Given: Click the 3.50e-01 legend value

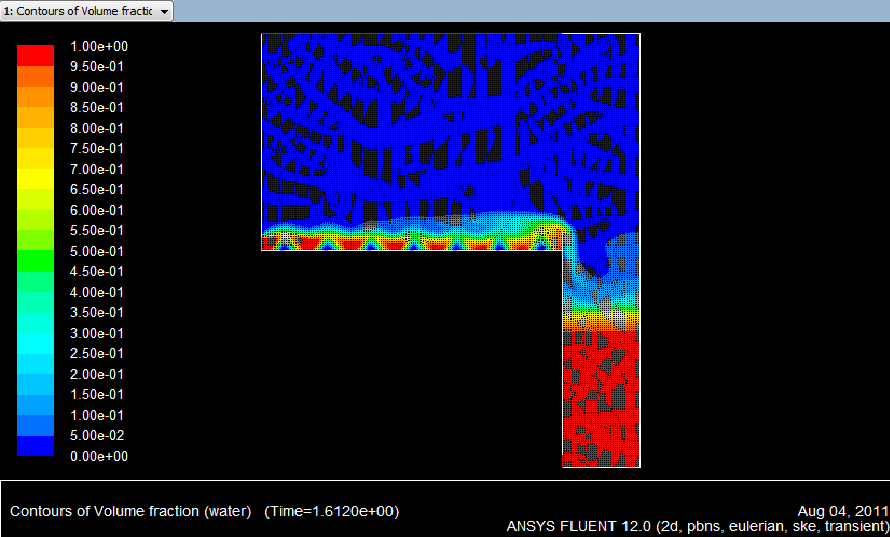Looking at the screenshot, I should 97,312.
